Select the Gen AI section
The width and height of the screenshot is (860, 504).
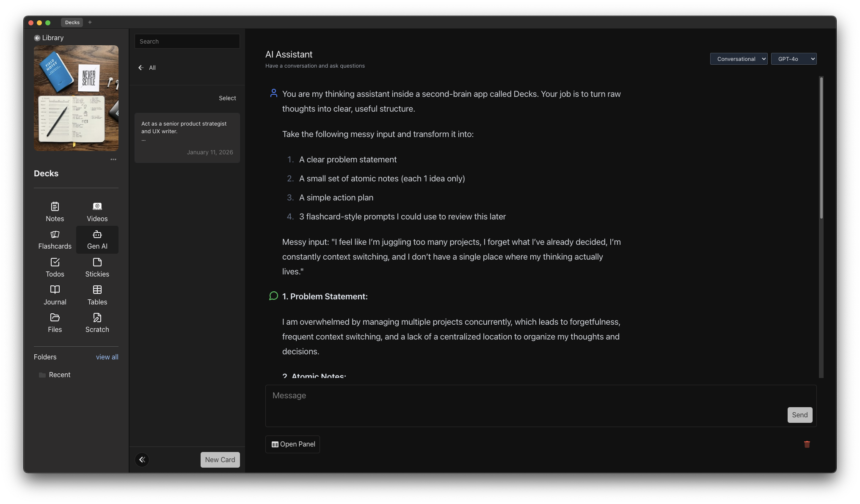click(x=97, y=240)
